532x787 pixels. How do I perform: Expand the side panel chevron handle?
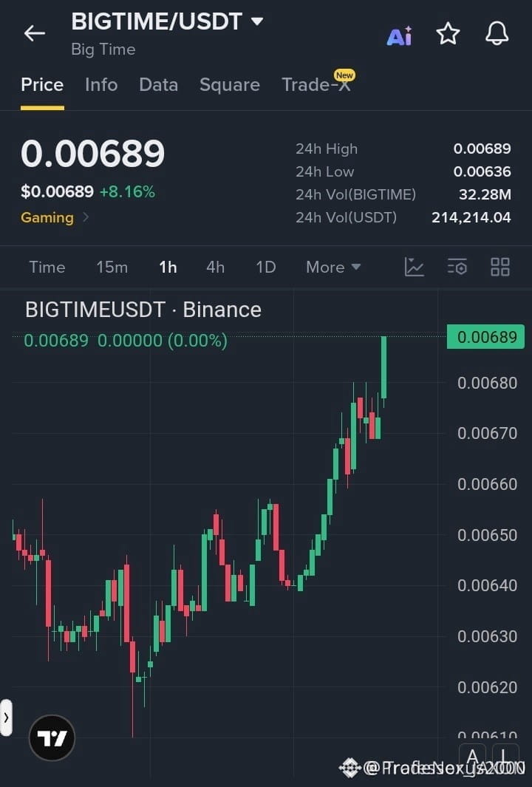click(x=6, y=718)
